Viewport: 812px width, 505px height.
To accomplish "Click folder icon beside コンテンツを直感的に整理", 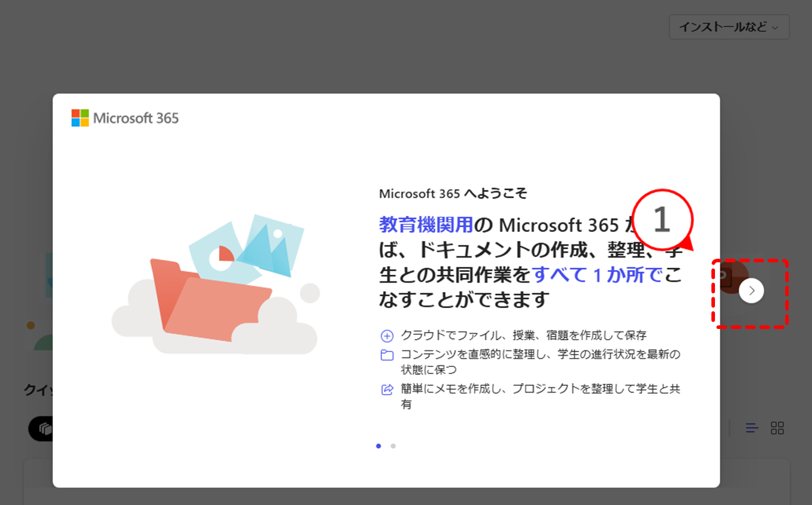I will [387, 355].
